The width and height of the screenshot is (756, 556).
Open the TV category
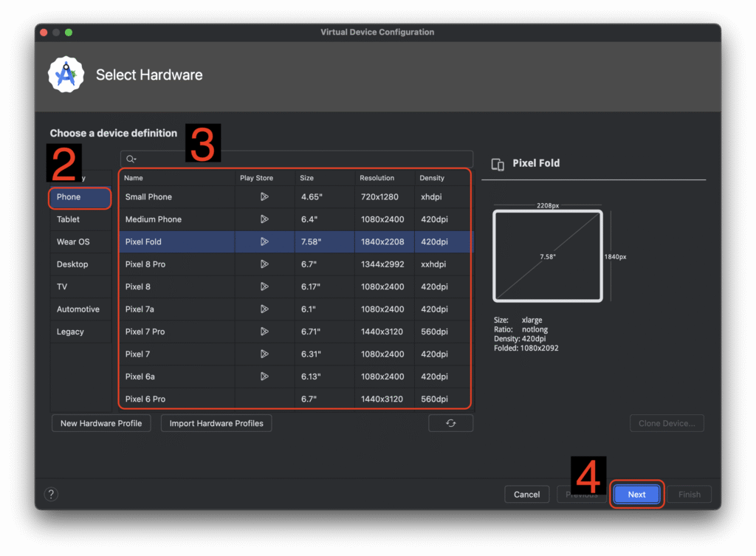point(80,286)
